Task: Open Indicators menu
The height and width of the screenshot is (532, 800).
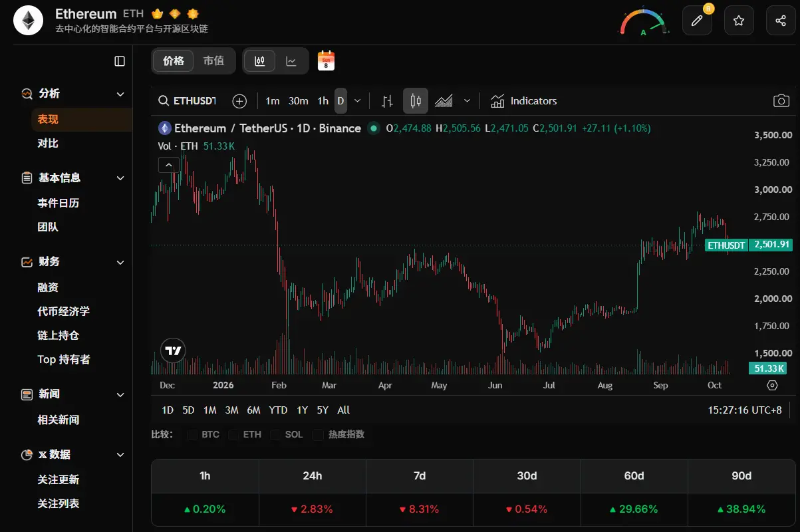Action: (x=524, y=101)
